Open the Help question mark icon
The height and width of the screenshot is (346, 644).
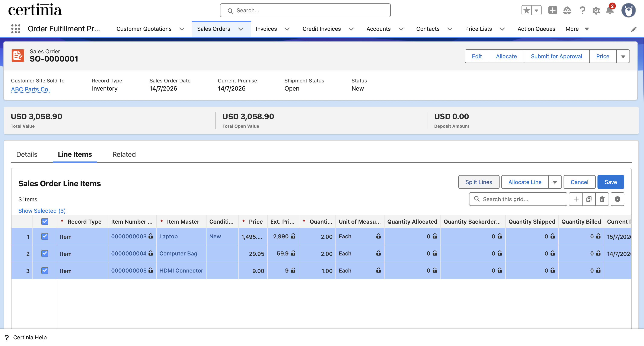click(582, 10)
